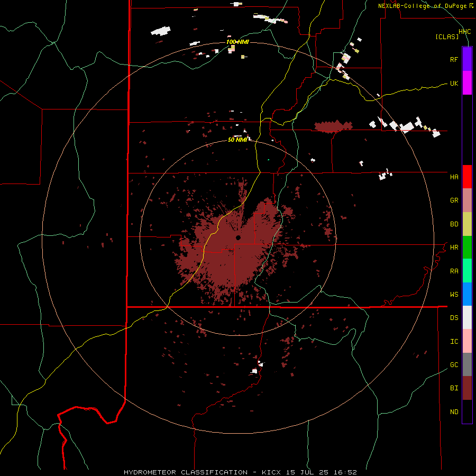Click the ND legend label

(x=454, y=412)
